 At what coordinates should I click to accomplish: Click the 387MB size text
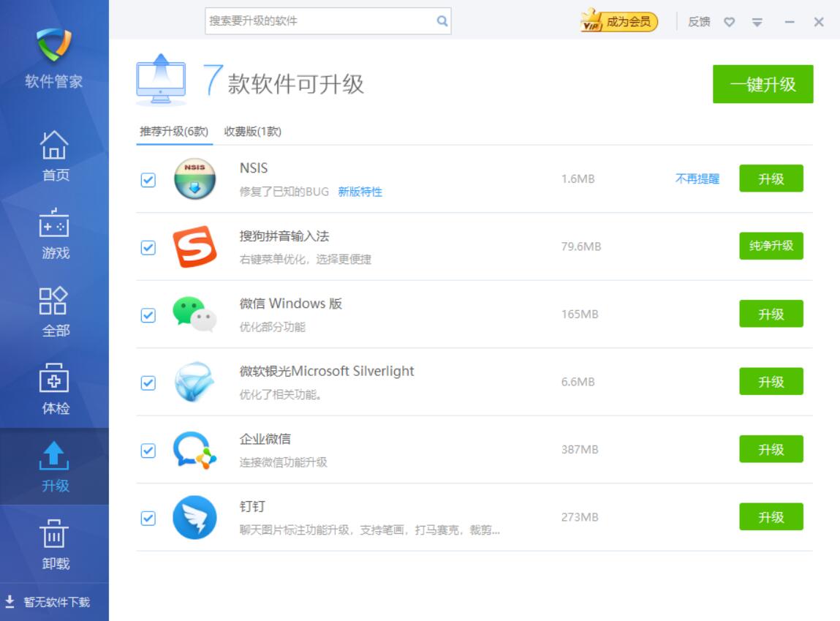[580, 450]
